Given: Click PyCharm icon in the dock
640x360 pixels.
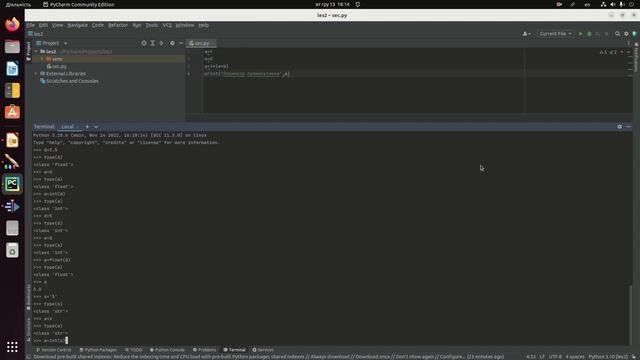Looking at the screenshot, I should pos(12,184).
